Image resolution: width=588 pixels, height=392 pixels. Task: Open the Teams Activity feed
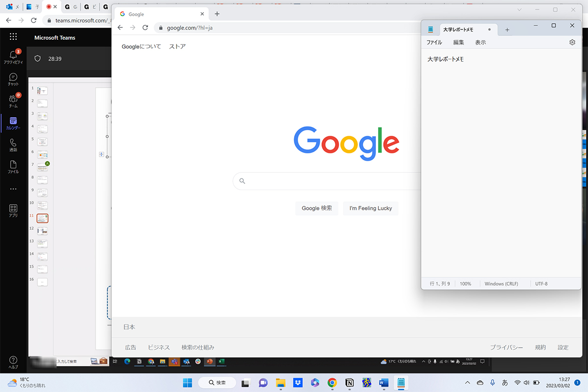point(13,56)
